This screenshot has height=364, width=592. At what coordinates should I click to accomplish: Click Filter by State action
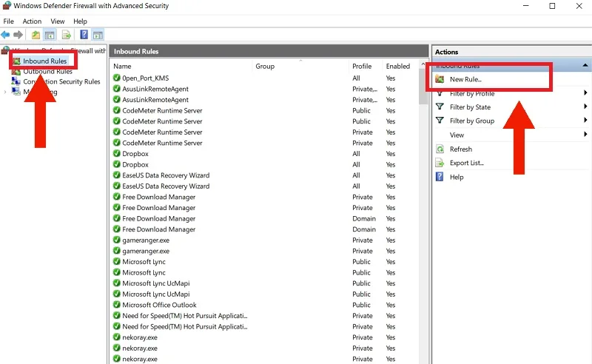tap(470, 107)
